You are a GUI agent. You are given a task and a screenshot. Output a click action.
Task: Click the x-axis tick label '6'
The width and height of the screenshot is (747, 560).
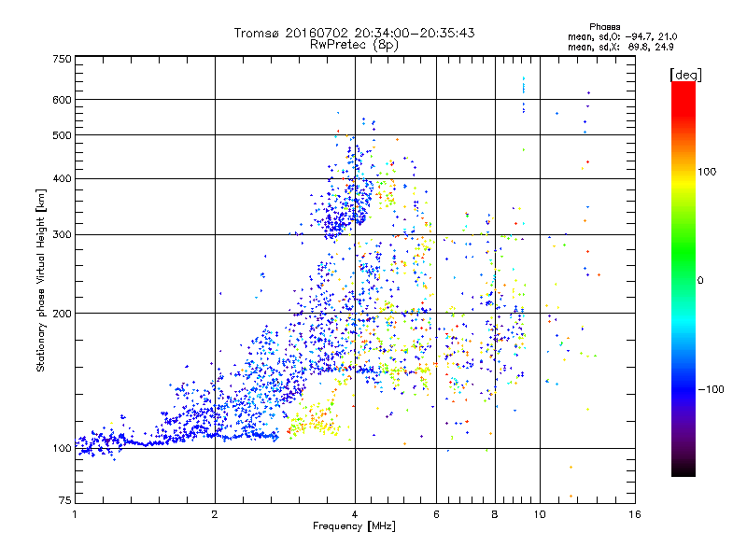tap(436, 514)
